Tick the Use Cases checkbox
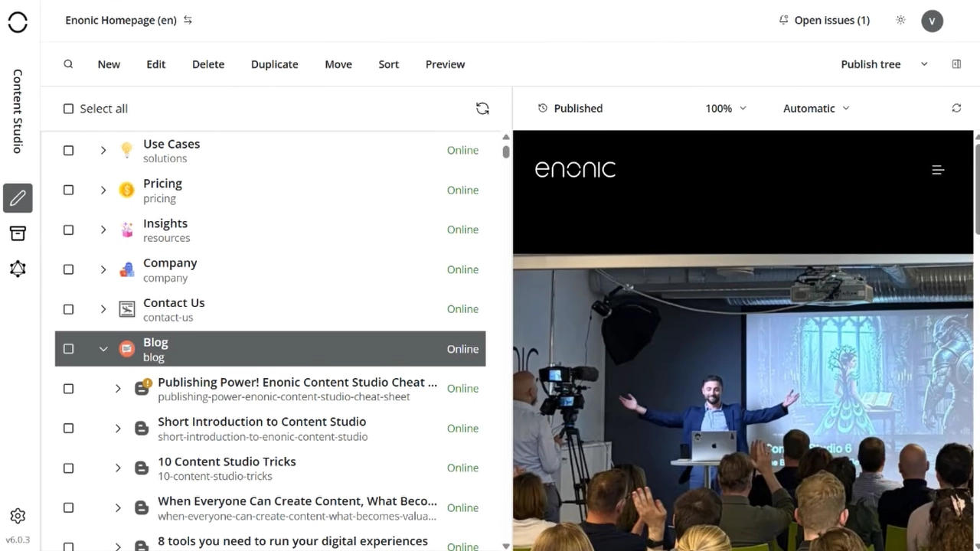The image size is (980, 551). click(x=68, y=150)
